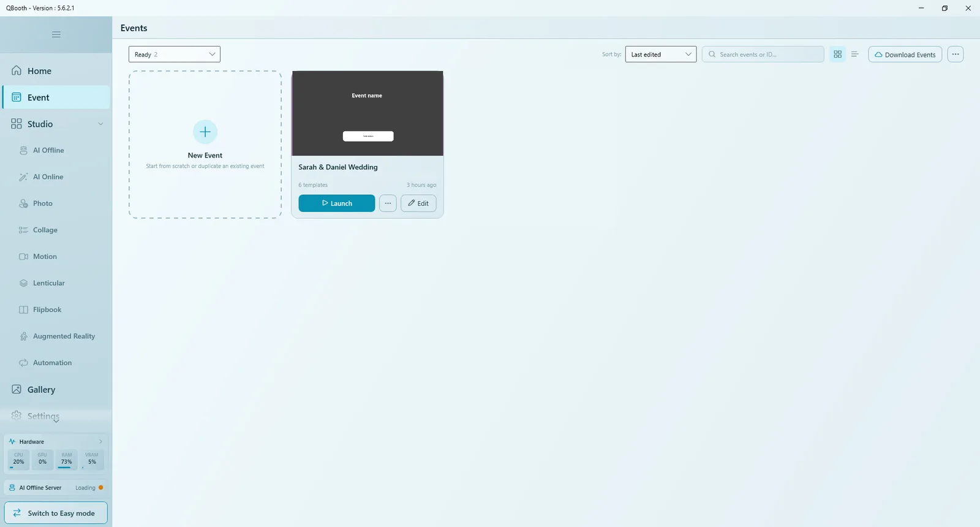Open the Ready status filter dropdown
Screen dimensions: 980x527
click(x=175, y=55)
